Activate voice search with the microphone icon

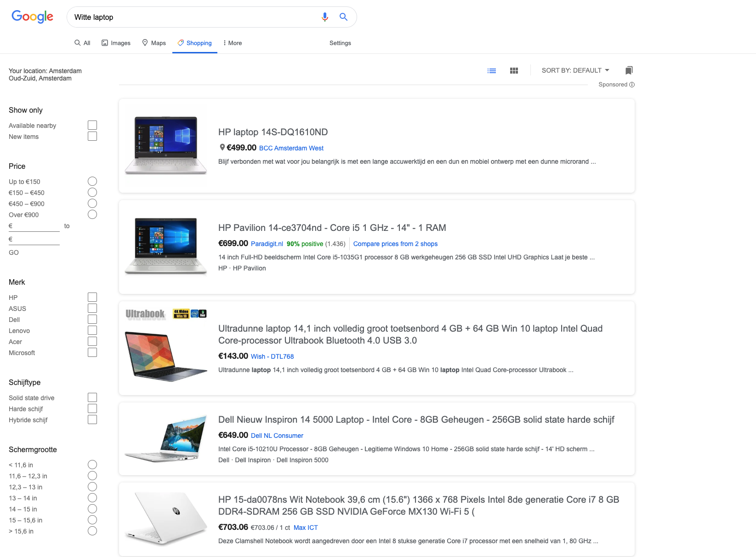click(325, 17)
